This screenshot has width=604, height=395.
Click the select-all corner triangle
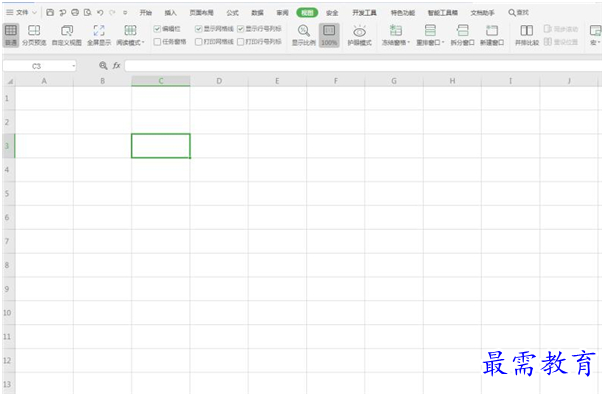point(10,81)
